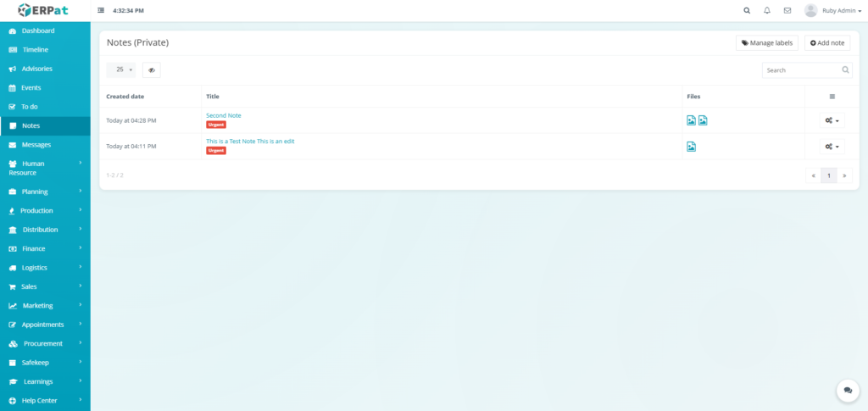
Task: Open Messages from the sidebar
Action: [x=36, y=145]
